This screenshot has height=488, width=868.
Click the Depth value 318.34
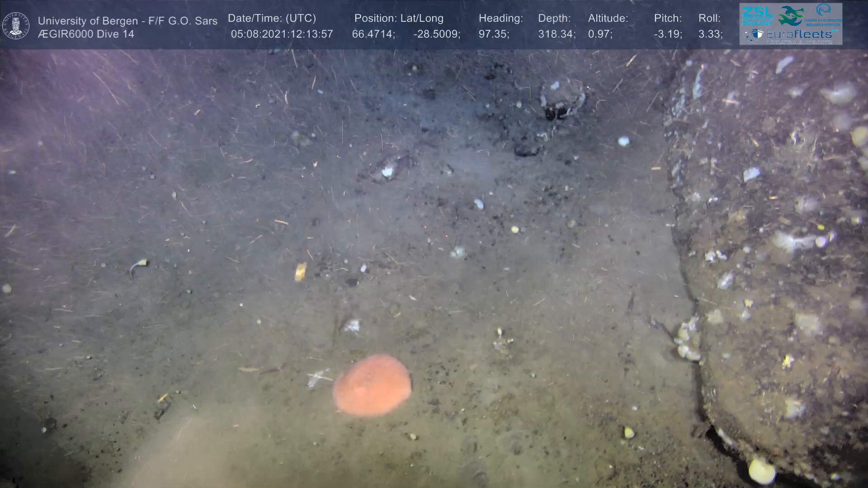[x=556, y=34]
